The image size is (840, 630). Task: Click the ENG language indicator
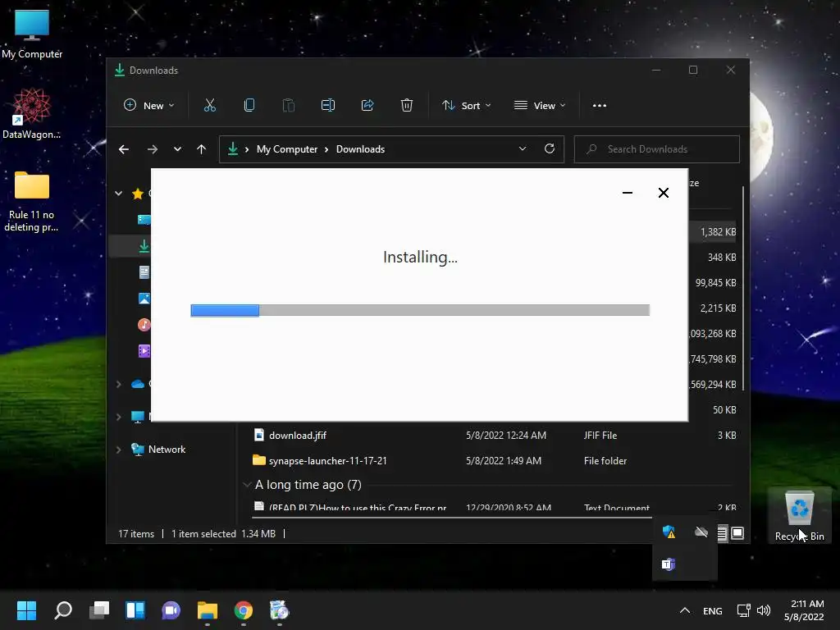point(713,610)
